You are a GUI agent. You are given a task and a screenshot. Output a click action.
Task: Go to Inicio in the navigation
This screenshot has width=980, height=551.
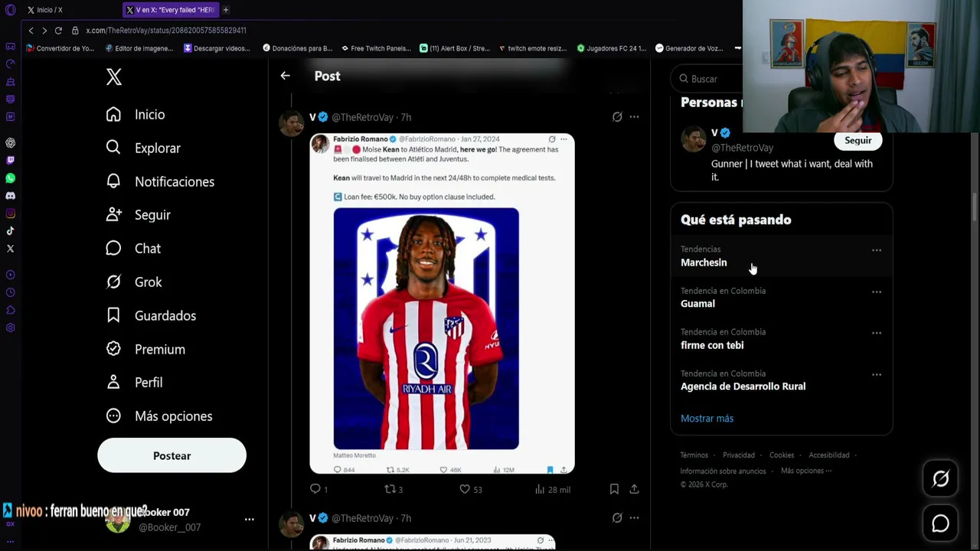136,115
